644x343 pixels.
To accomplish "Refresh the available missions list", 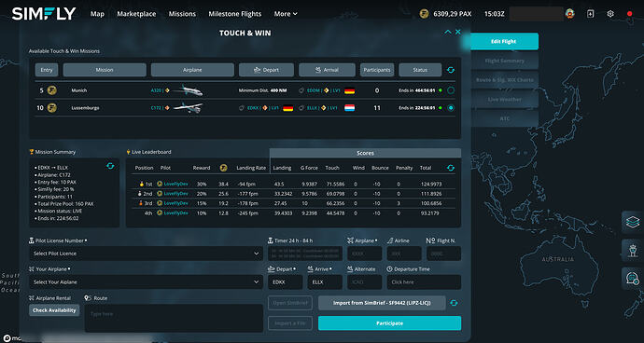I will point(451,70).
